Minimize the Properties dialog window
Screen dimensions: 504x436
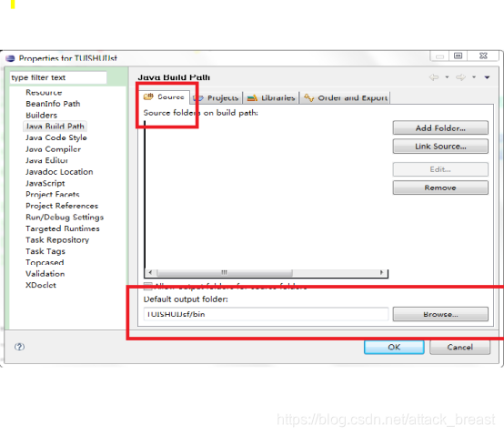pos(439,56)
